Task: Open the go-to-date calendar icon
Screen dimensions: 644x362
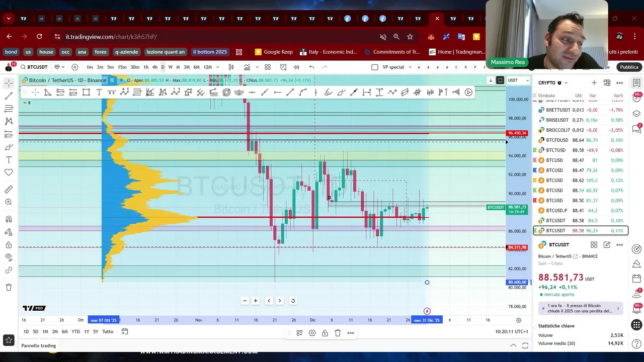Action: (125, 331)
